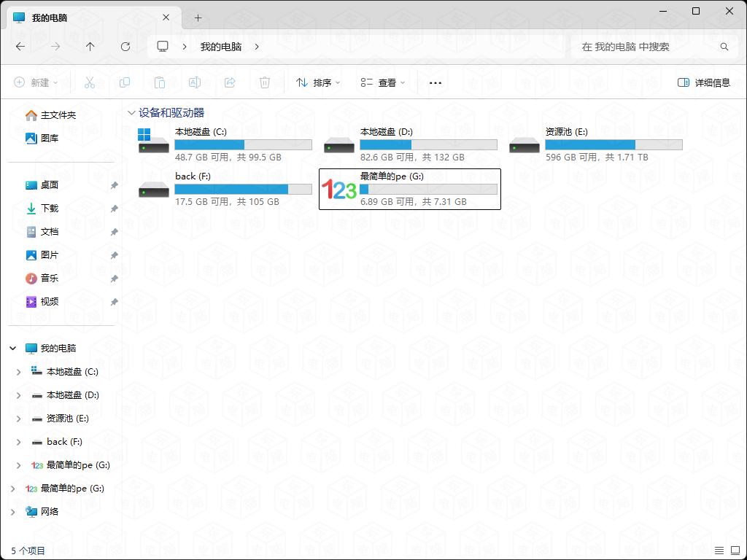Click the Cut scissors icon in toolbar
This screenshot has height=560, width=747.
pos(90,82)
